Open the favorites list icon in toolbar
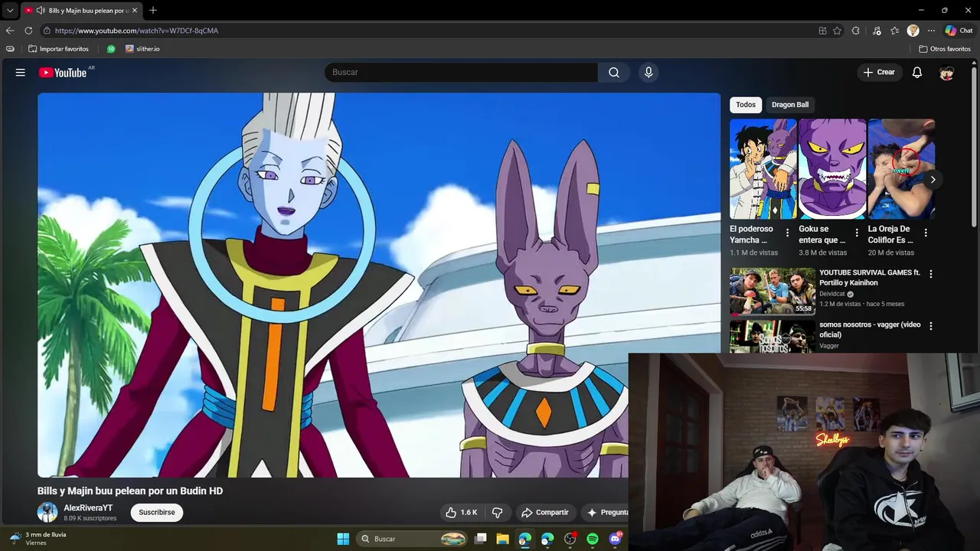Viewport: 980px width, 551px height. (x=894, y=31)
